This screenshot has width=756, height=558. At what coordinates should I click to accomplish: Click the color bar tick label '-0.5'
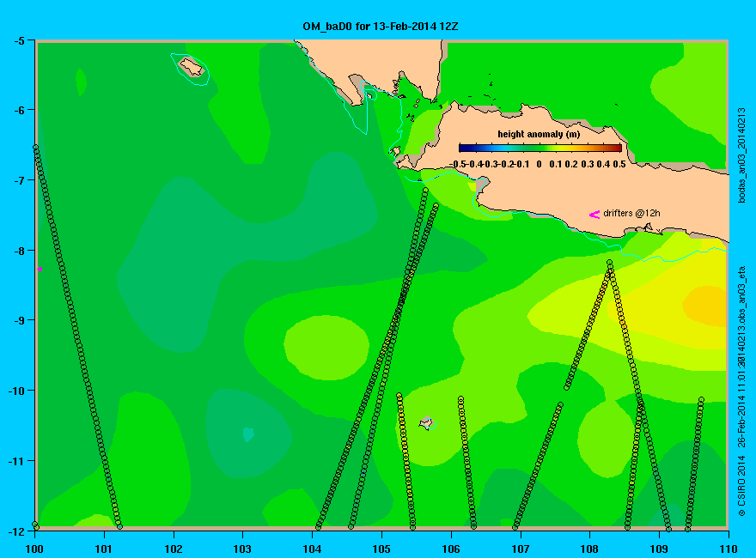pos(458,164)
